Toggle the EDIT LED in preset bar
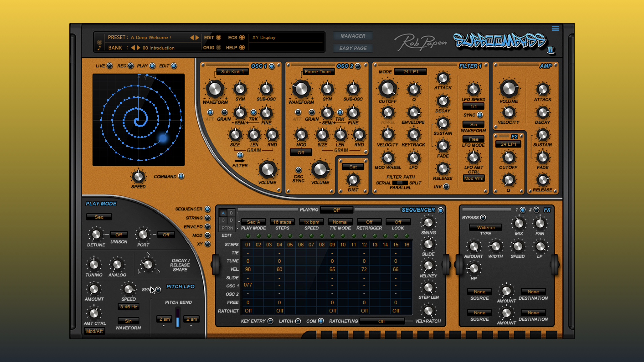Screen dimensions: 644x362 pos(219,37)
